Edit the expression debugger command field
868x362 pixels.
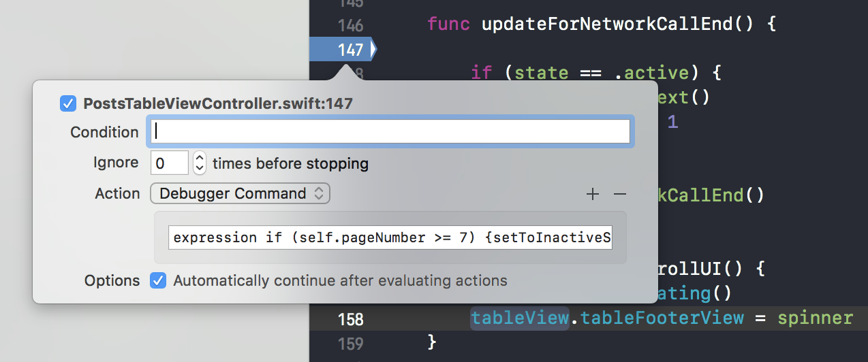click(390, 237)
